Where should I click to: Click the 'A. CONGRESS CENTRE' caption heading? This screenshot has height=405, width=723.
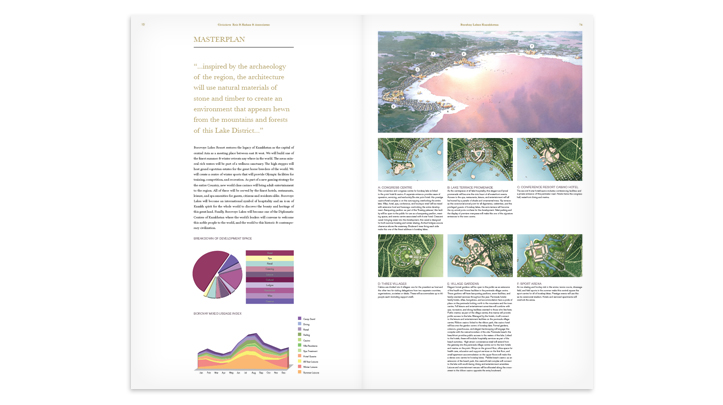(395, 187)
